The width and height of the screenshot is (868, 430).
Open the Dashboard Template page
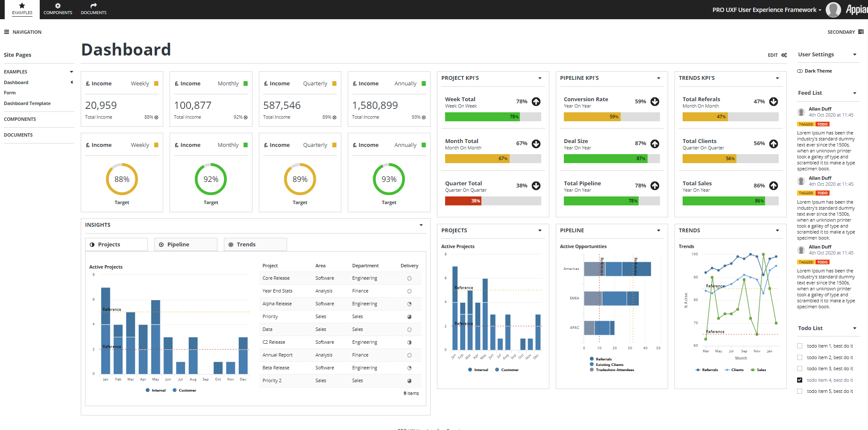pos(27,103)
